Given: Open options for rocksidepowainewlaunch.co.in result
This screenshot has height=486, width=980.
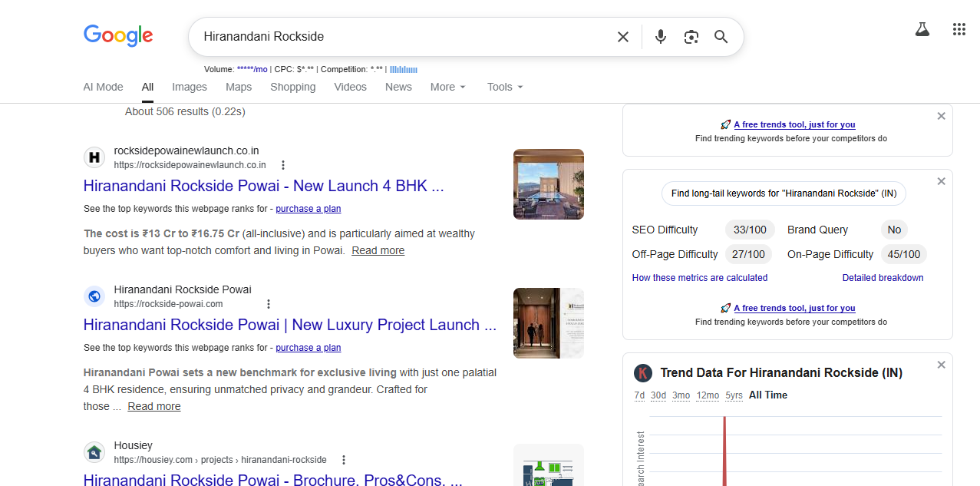Looking at the screenshot, I should (283, 165).
